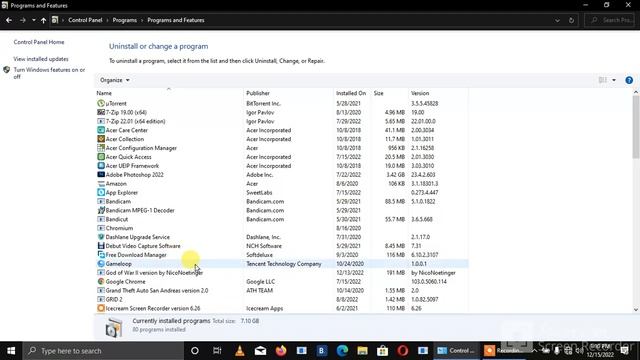Select the Free Download Manager icon

101,255
